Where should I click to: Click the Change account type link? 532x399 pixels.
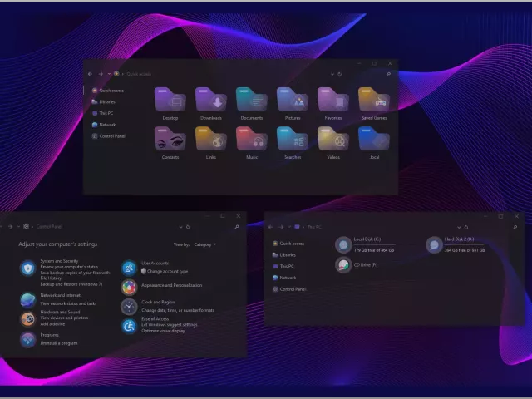167,271
